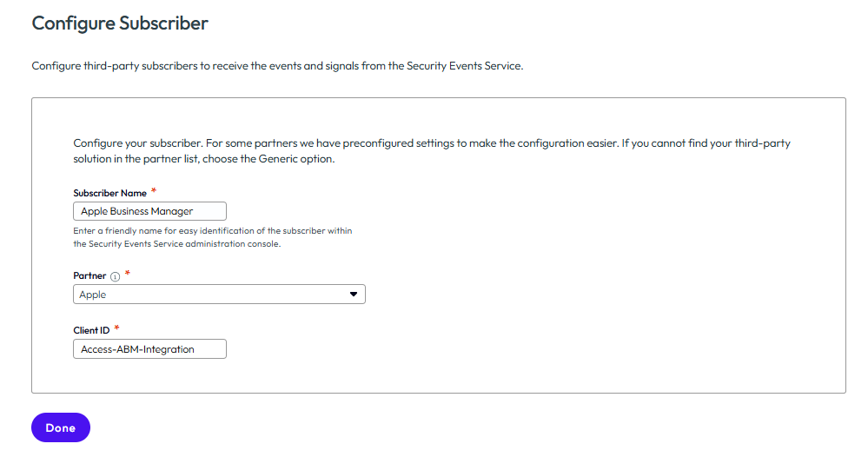This screenshot has width=868, height=457.
Task: Click the Configure Subscriber page heading
Action: tap(120, 23)
